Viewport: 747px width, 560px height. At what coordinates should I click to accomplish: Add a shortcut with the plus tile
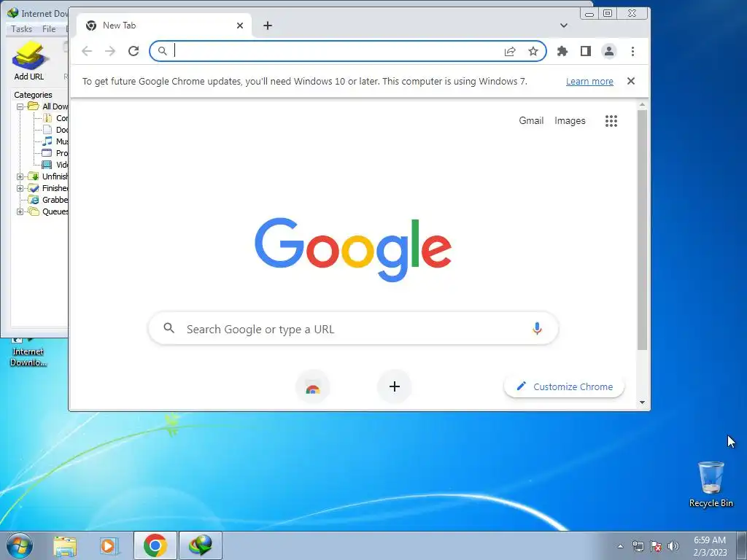pos(395,386)
